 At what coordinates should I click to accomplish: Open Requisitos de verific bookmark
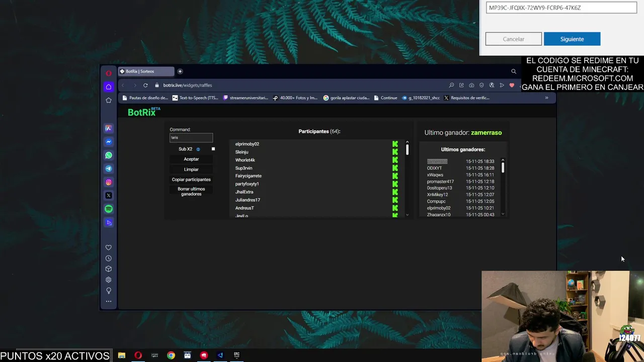(x=466, y=98)
